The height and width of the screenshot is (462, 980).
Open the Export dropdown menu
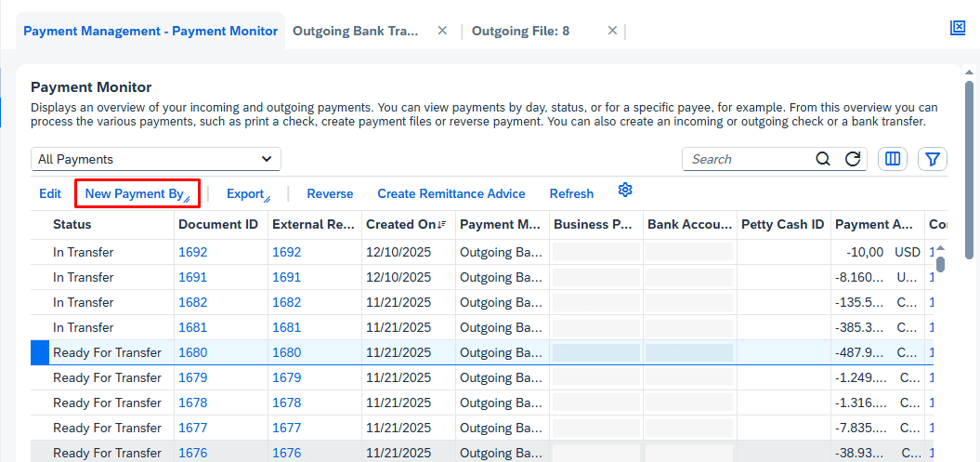(247, 193)
